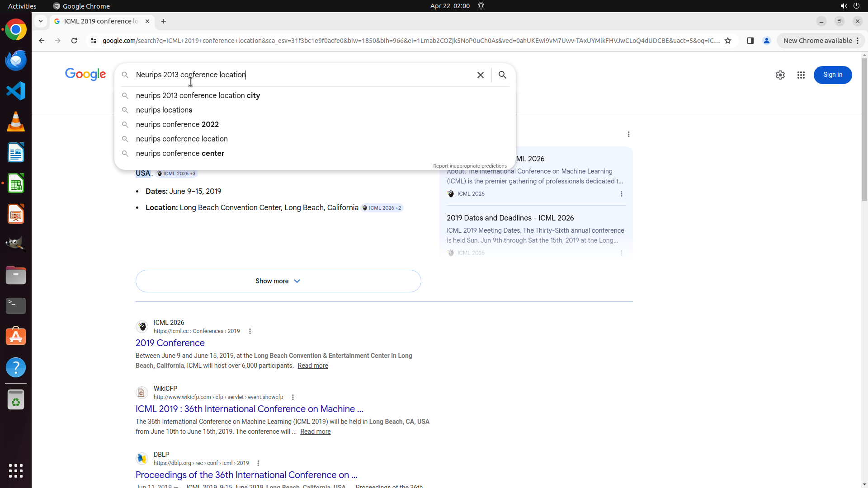
Task: Select suggestion neurips conference center
Action: (x=180, y=153)
